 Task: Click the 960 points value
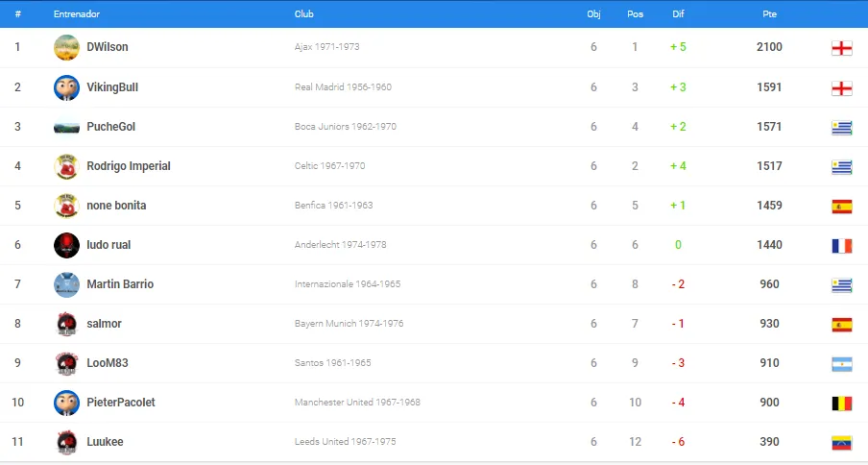click(x=769, y=284)
